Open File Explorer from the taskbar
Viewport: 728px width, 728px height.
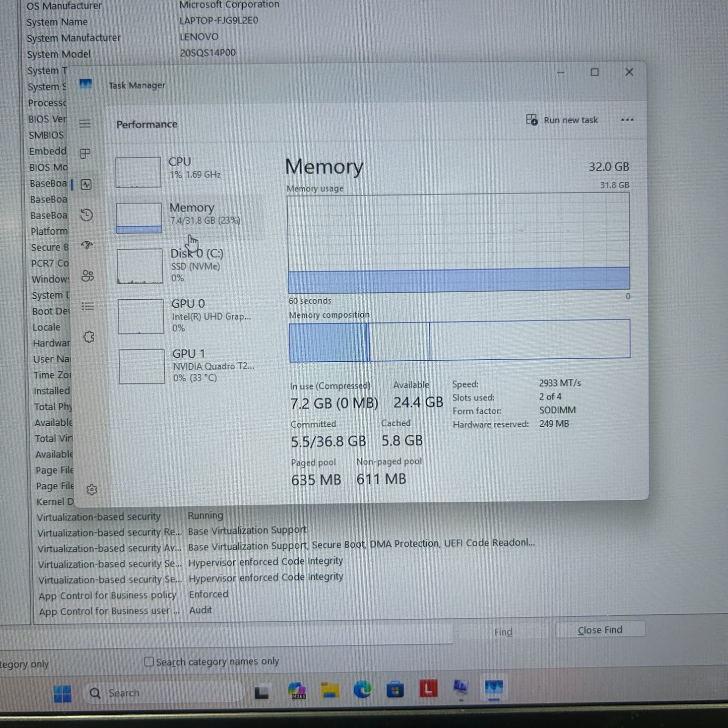329,691
